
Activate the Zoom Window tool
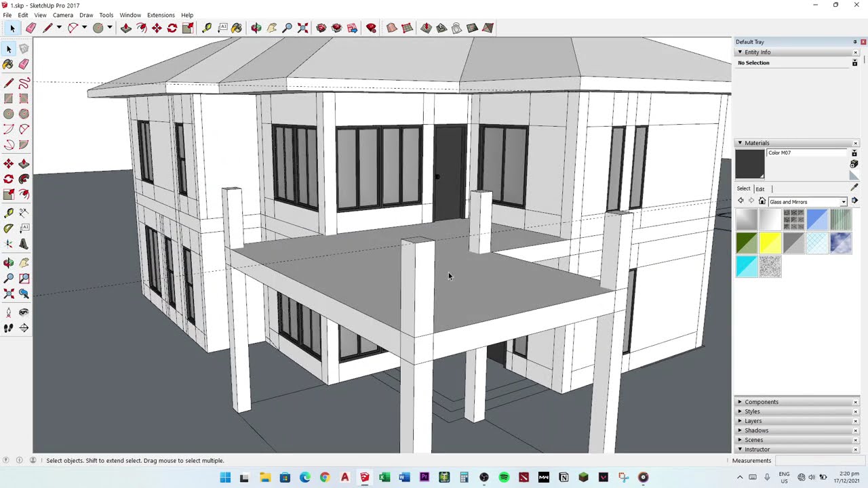pyautogui.click(x=24, y=278)
